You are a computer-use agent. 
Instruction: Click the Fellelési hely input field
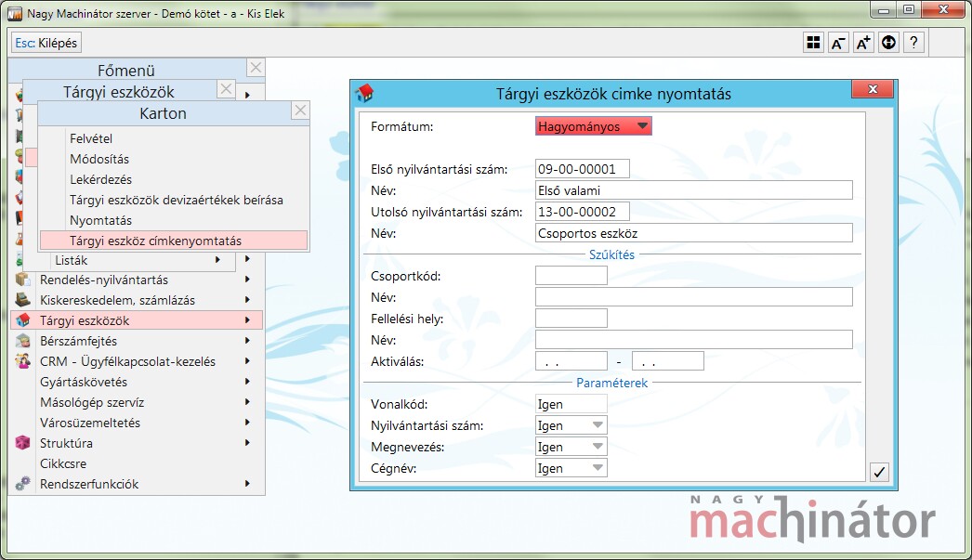pyautogui.click(x=571, y=319)
